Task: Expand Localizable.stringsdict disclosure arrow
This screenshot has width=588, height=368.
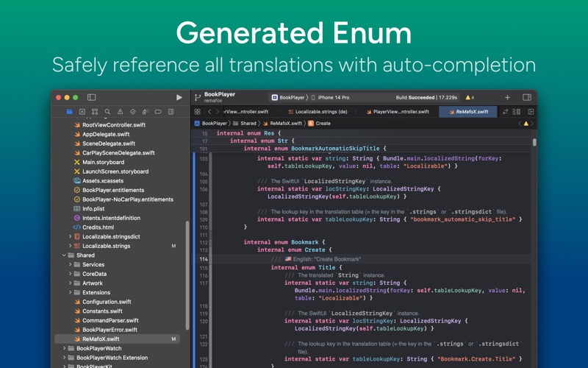Action: 70,236
